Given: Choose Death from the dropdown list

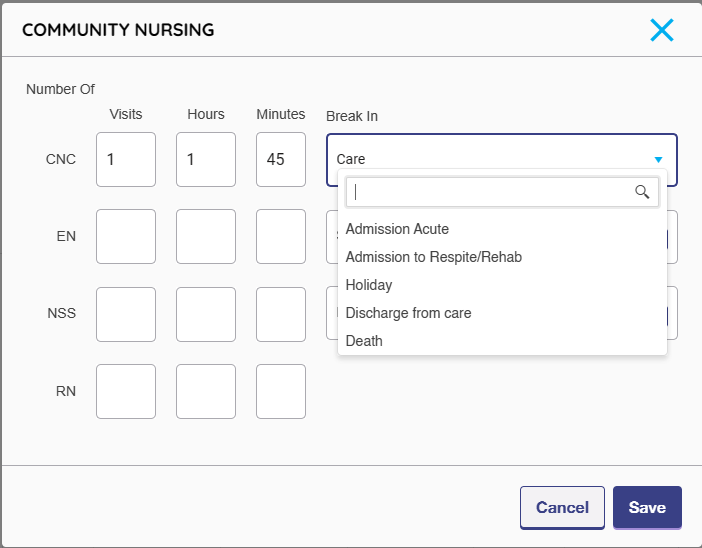Looking at the screenshot, I should 364,341.
